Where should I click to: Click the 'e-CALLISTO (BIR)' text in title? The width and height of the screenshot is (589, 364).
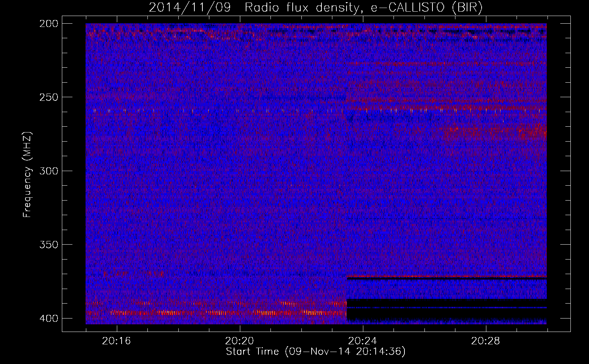click(x=427, y=8)
